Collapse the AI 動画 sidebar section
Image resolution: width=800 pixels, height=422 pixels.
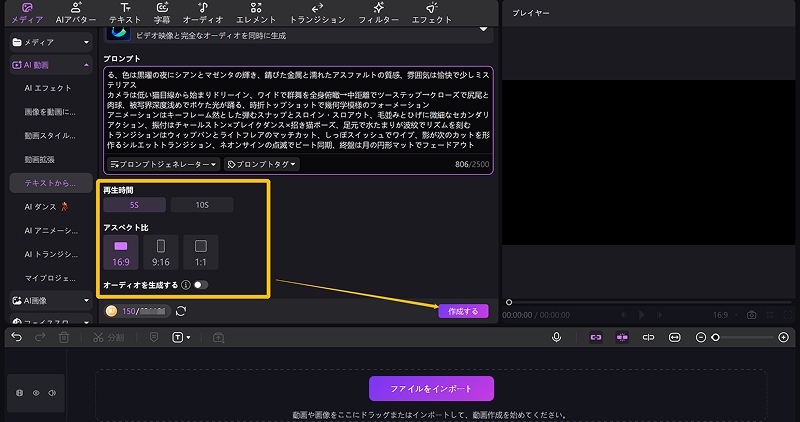51,65
